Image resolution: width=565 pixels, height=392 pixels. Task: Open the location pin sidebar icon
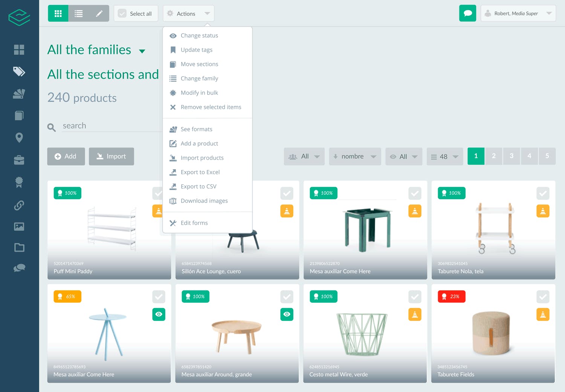coord(19,137)
